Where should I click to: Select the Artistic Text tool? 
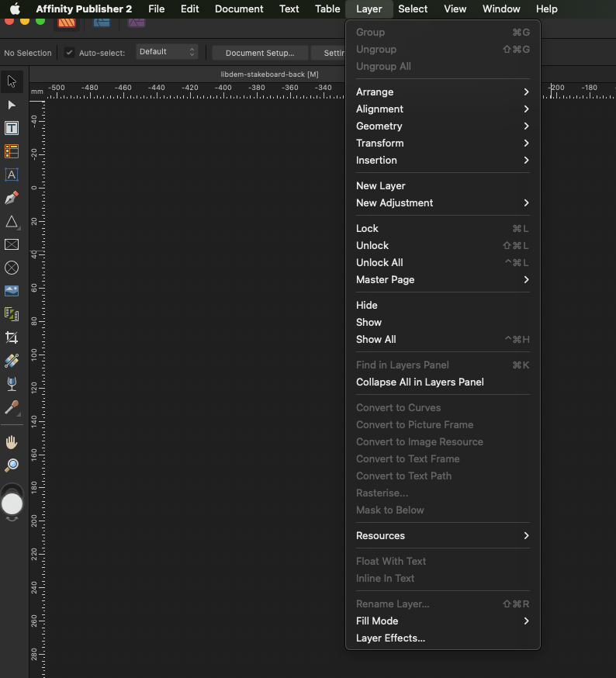12,175
